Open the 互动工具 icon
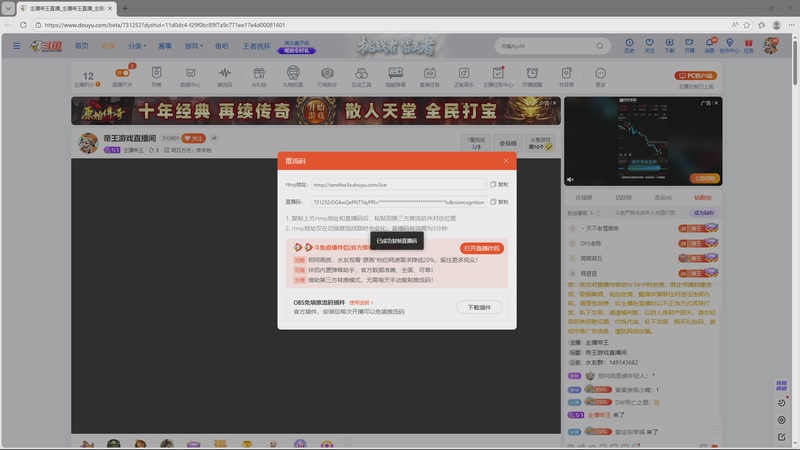 361,77
